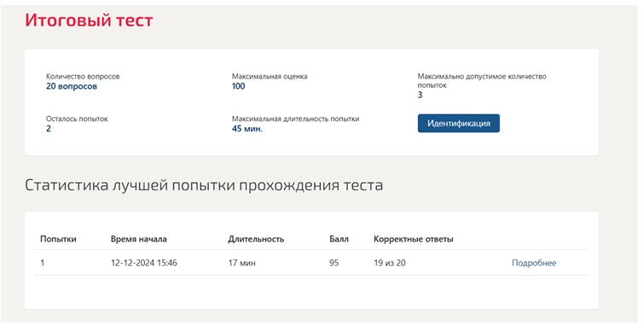
Task: Select the 45 мин. duration value
Action: pos(247,129)
